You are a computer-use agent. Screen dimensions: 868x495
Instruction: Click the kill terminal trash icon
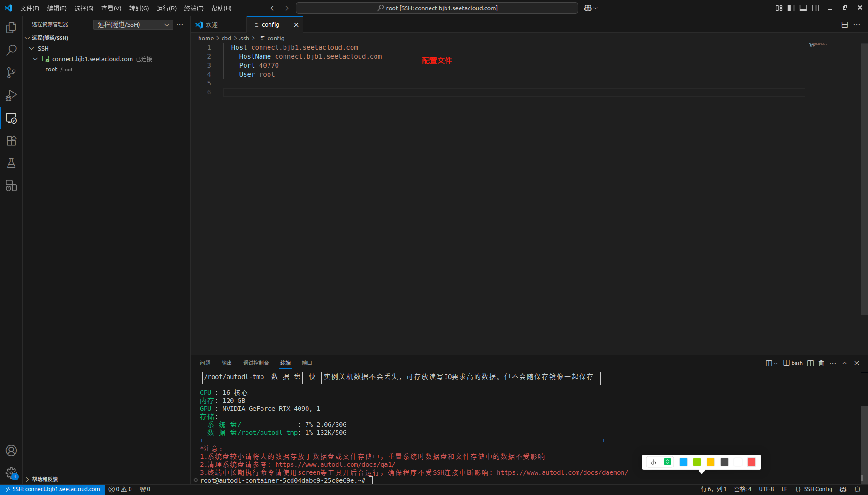click(x=821, y=363)
